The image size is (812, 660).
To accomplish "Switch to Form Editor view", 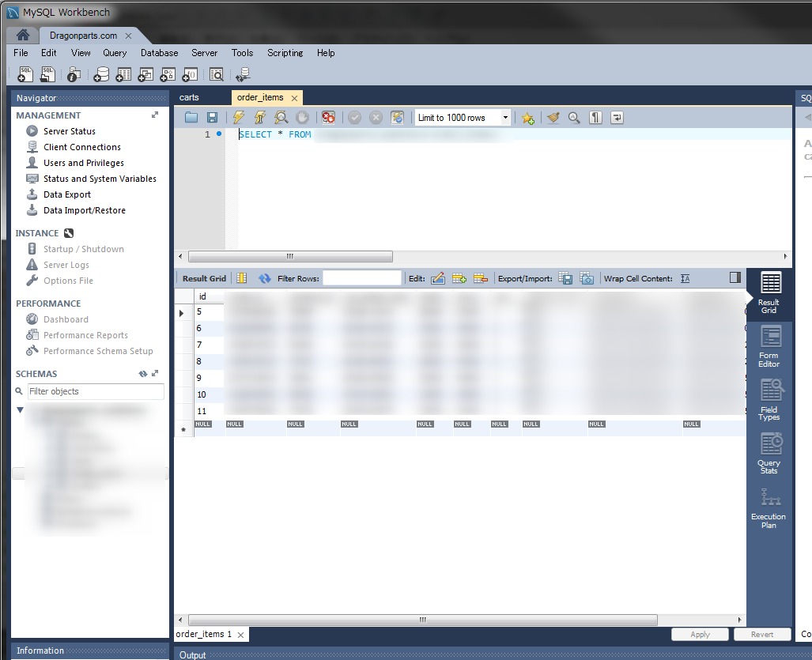I will [769, 346].
